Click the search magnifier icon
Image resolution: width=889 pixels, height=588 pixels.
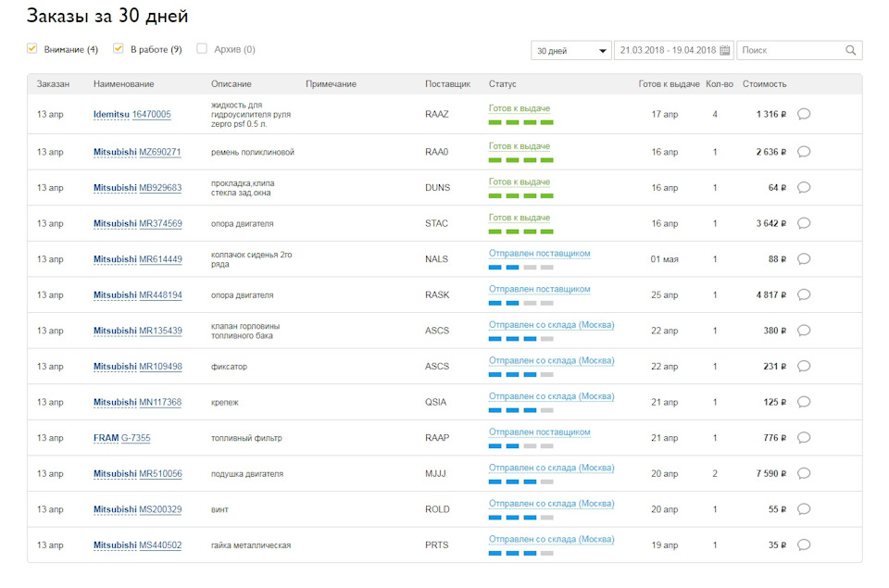click(850, 50)
